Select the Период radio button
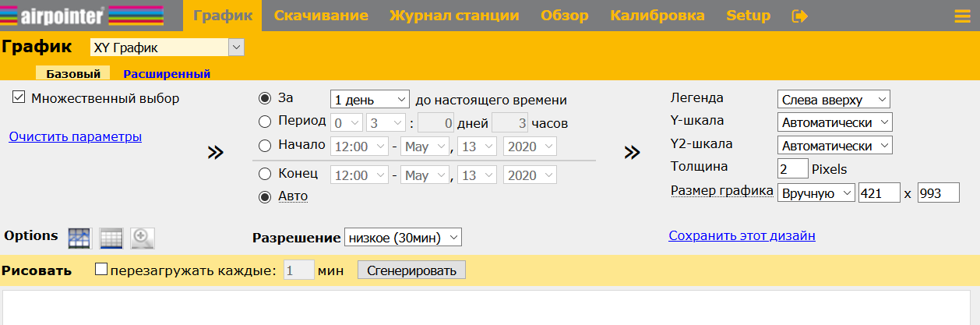The height and width of the screenshot is (325, 980). [265, 122]
